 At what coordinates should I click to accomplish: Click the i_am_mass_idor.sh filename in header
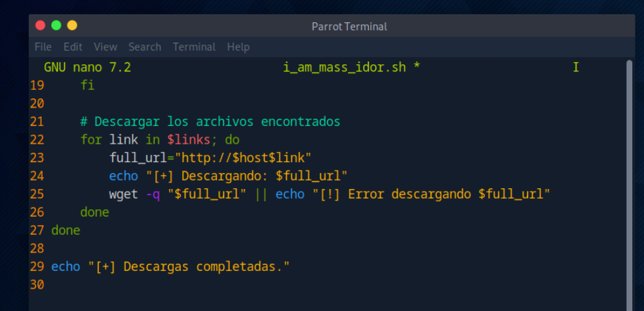pyautogui.click(x=344, y=68)
